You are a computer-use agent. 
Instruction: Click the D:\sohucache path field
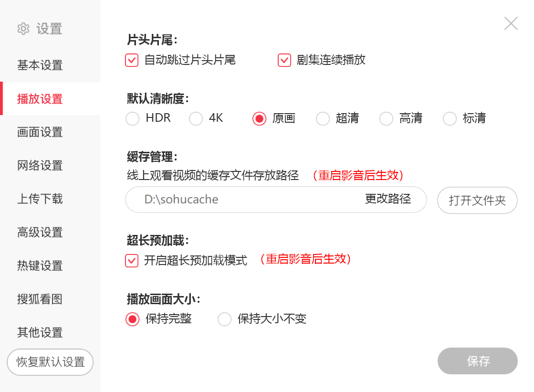[x=276, y=200]
